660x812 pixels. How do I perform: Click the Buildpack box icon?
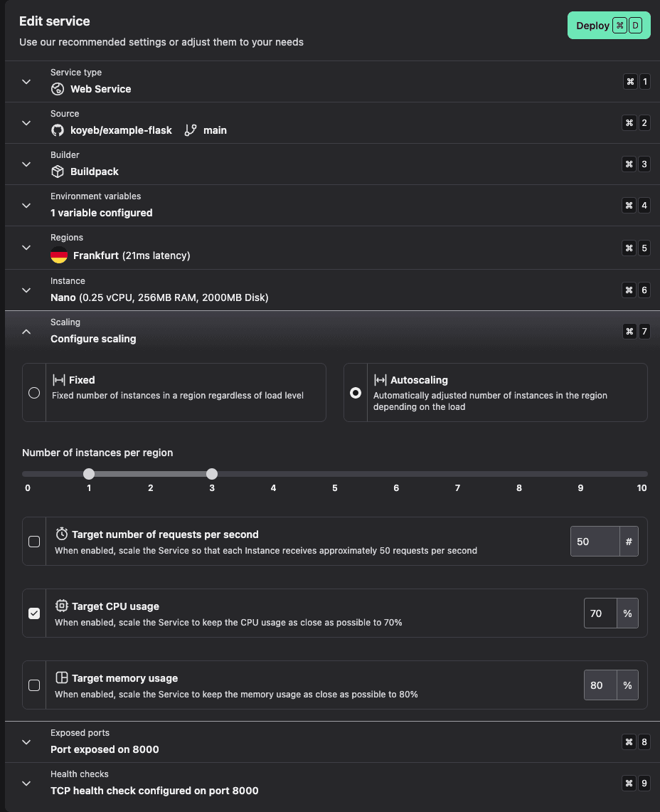(x=58, y=172)
